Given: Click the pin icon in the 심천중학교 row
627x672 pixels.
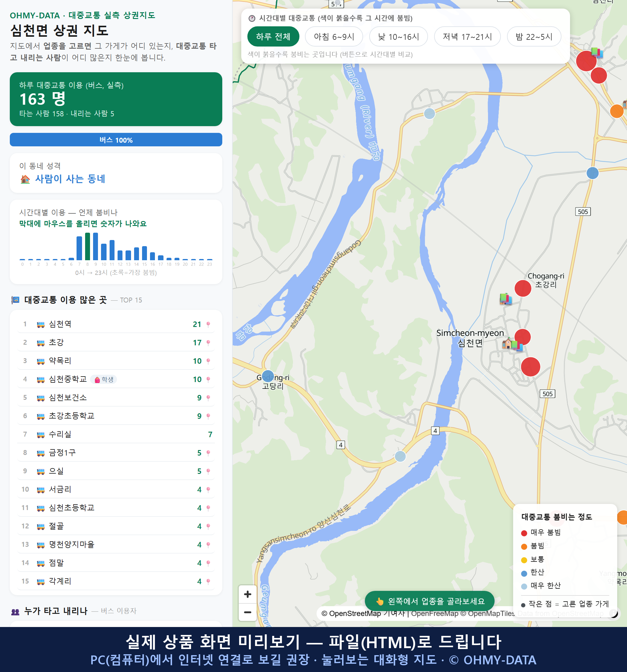Looking at the screenshot, I should tap(208, 380).
